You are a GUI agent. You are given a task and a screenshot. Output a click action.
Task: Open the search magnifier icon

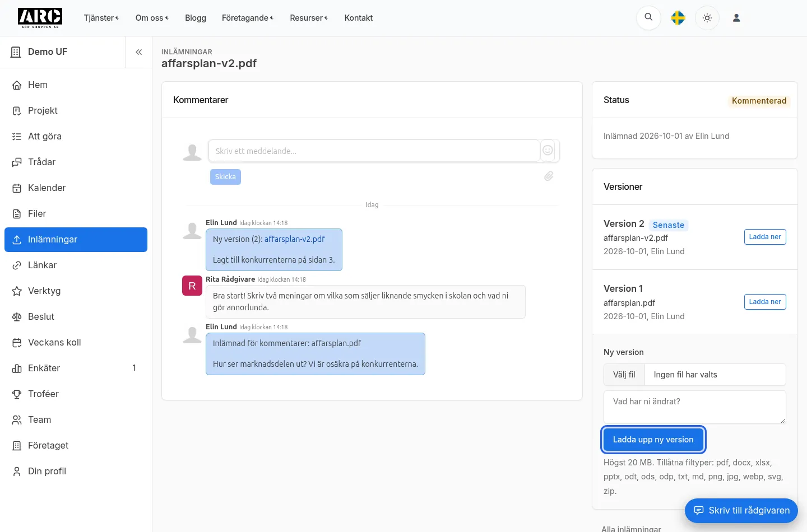pos(648,17)
